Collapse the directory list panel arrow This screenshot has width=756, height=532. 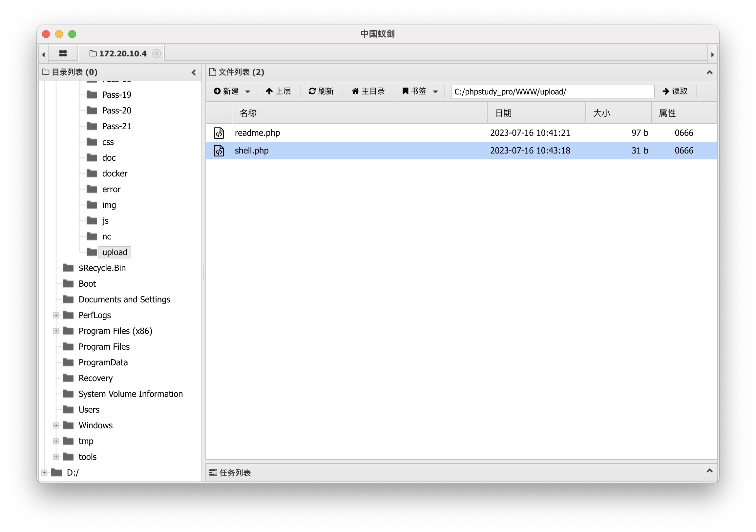pos(194,72)
